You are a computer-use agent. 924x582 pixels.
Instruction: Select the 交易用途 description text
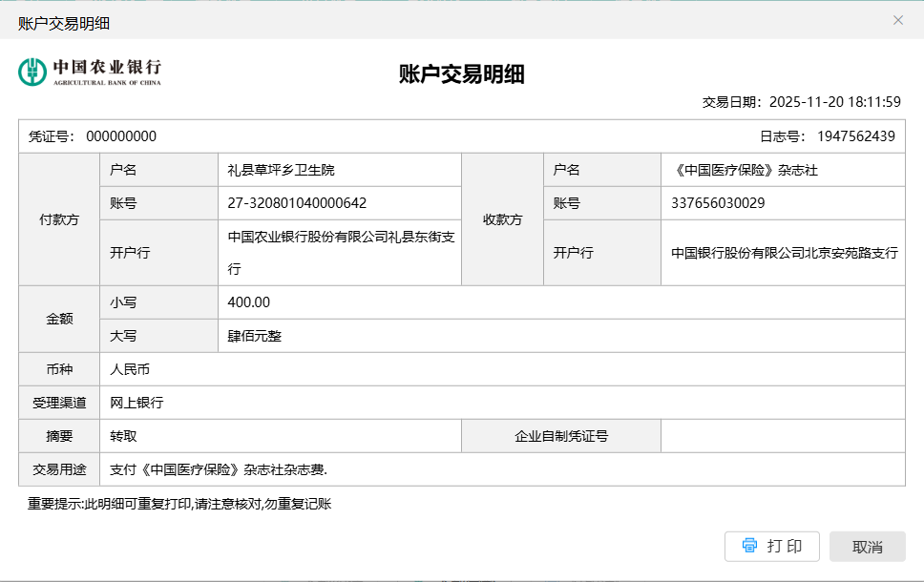[x=219, y=469]
